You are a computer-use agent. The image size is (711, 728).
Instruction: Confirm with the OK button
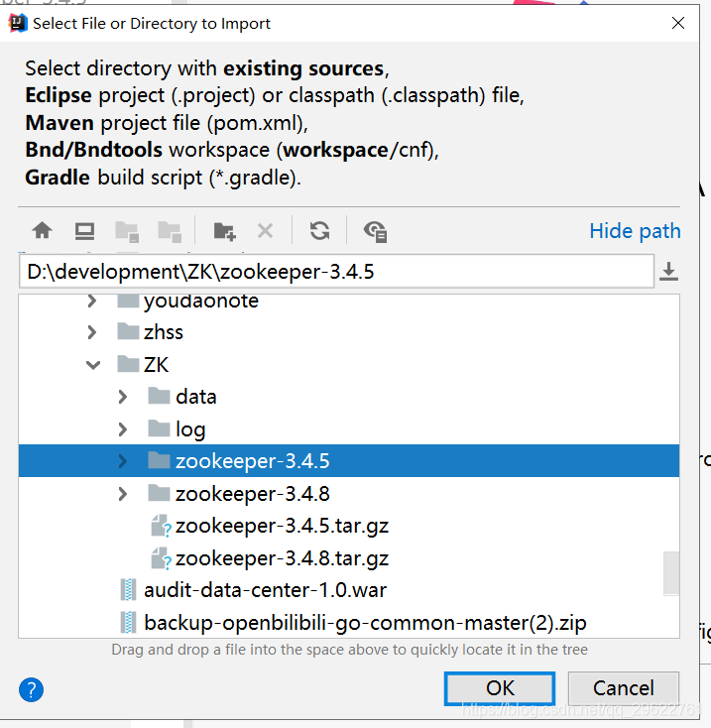coord(500,688)
